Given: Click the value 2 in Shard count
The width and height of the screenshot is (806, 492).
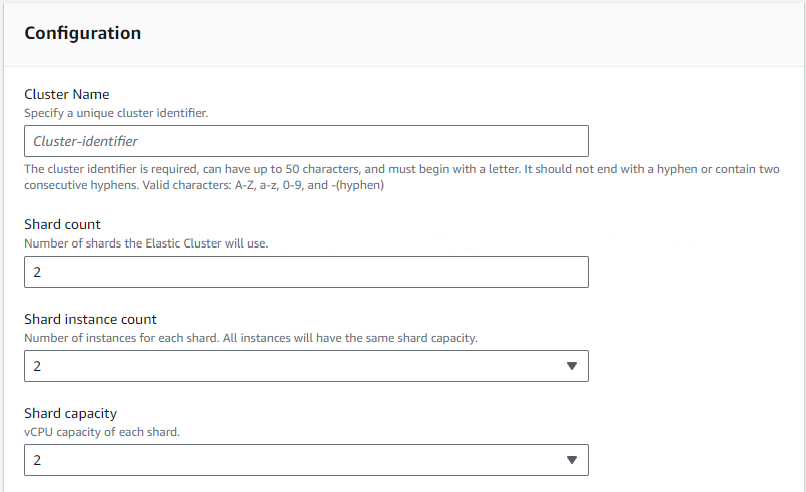Looking at the screenshot, I should [38, 272].
